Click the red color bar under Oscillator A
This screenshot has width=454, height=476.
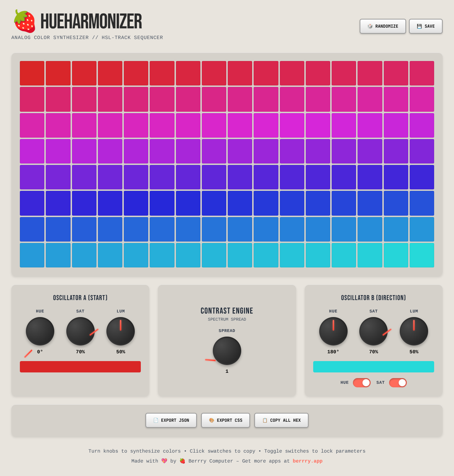click(x=80, y=366)
